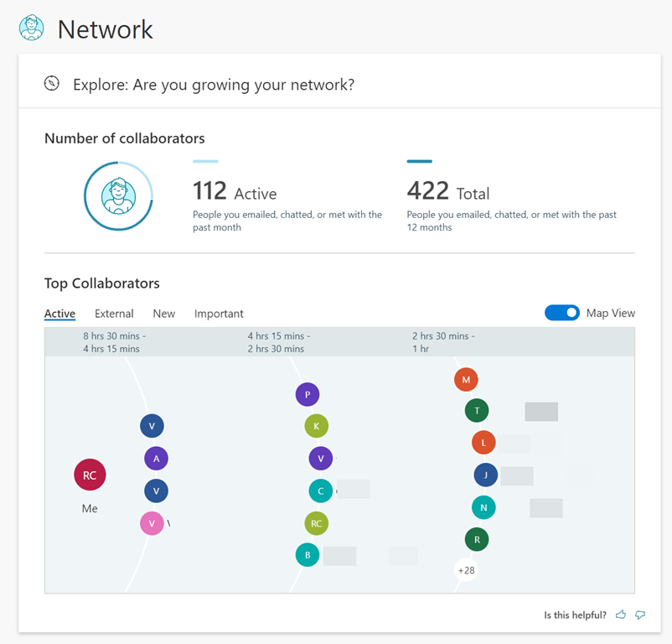Click the circular collaborators progress ring
672x644 pixels.
point(118,195)
